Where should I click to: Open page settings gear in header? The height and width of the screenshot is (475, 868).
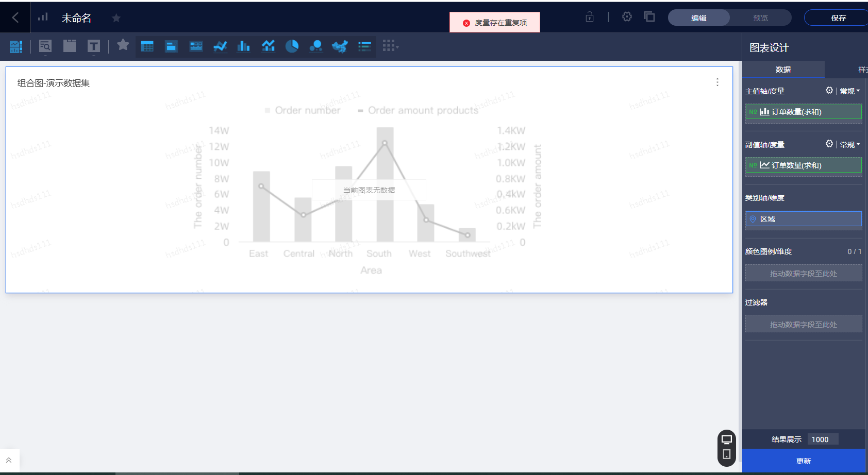[627, 17]
